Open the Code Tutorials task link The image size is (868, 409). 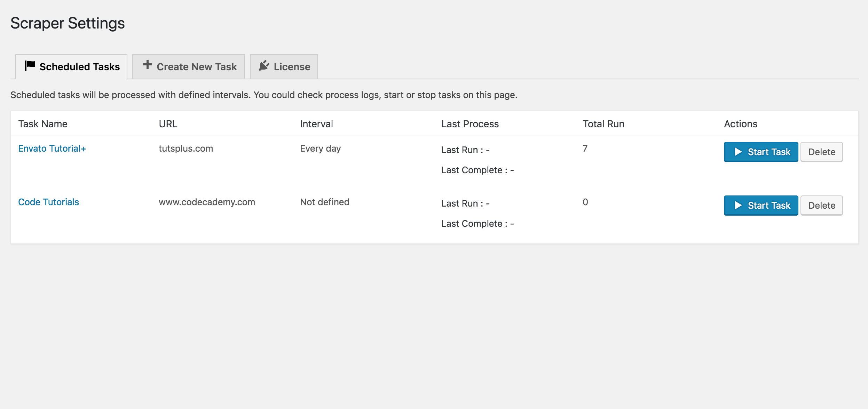coord(48,202)
